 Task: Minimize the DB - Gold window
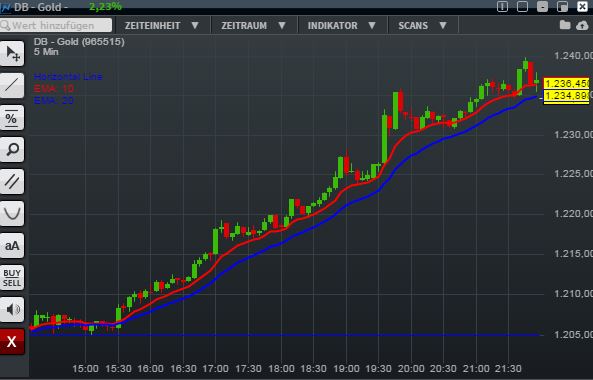542,6
